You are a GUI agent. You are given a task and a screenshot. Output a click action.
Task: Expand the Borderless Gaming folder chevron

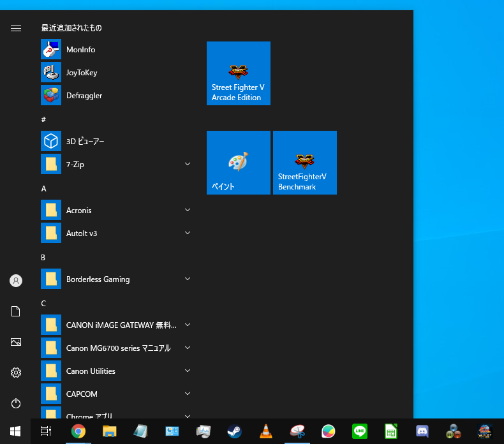click(x=188, y=279)
